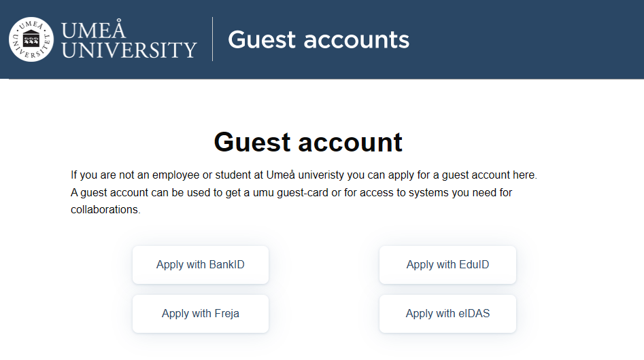The image size is (644, 360).
Task: Click the vertical divider line in the header
Action: (x=213, y=39)
